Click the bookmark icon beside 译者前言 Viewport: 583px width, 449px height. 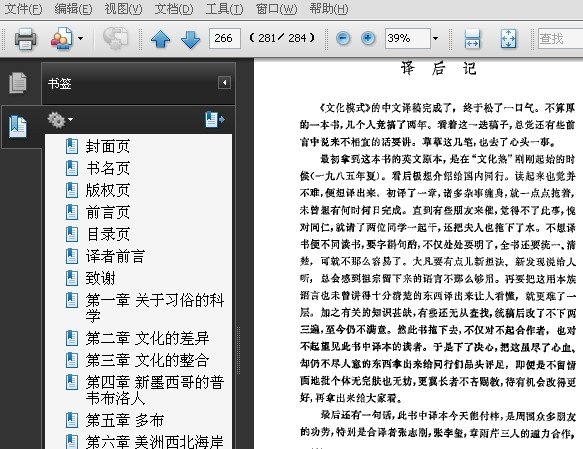(72, 256)
